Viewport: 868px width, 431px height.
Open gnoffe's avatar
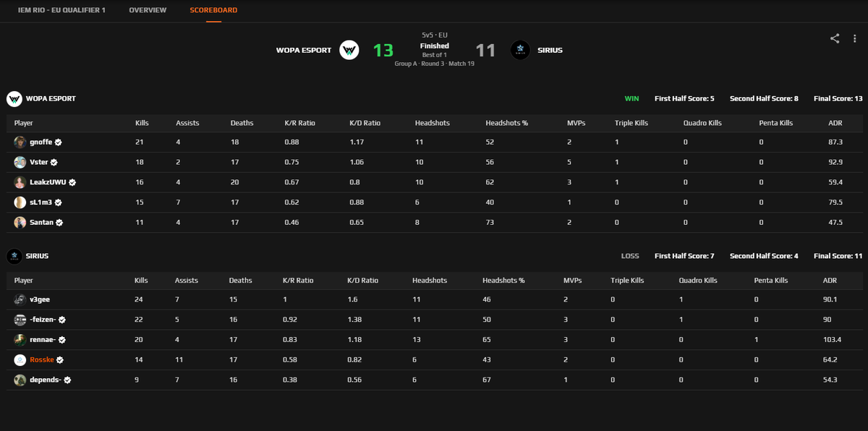(20, 142)
